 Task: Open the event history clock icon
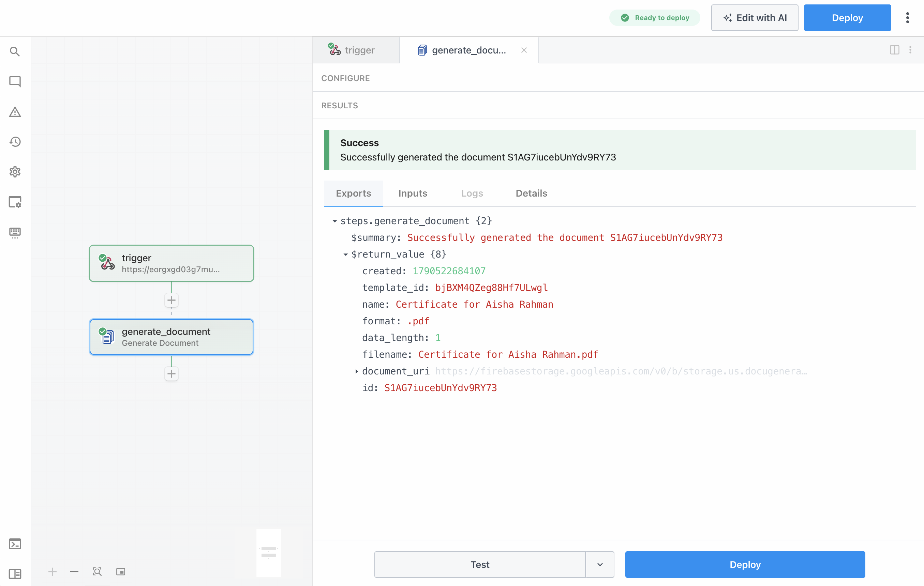tap(15, 141)
